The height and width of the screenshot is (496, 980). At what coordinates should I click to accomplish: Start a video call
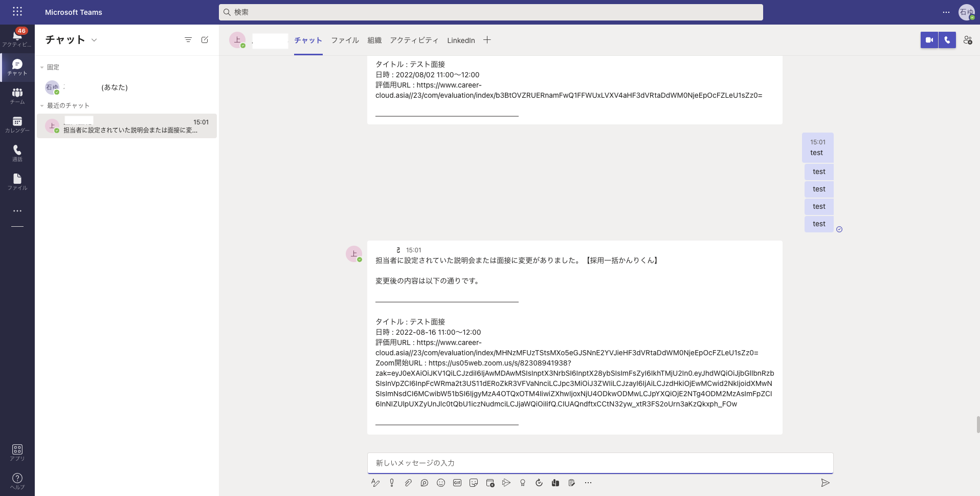pos(929,40)
